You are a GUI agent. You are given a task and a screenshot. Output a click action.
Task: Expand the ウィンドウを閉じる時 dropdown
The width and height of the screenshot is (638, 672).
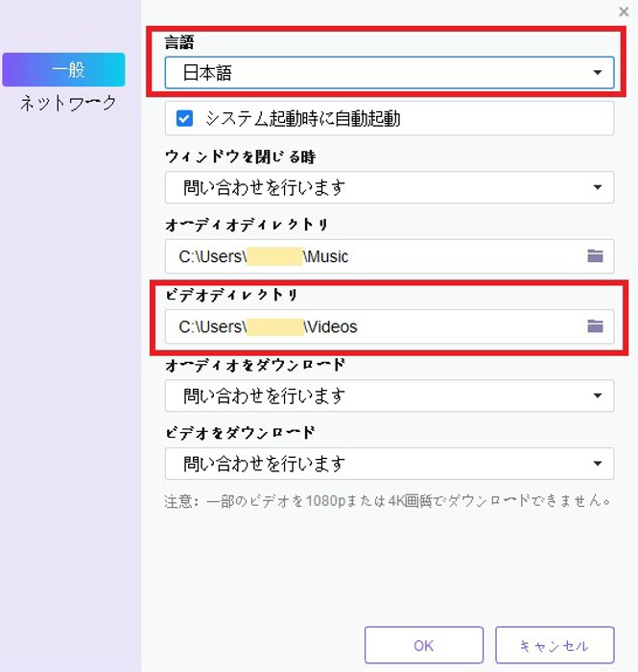click(390, 187)
